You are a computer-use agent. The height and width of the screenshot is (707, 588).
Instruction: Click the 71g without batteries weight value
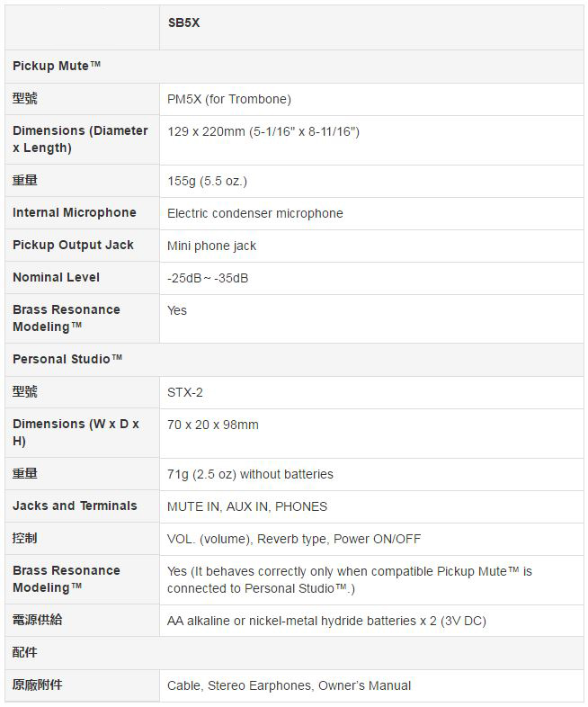pyautogui.click(x=250, y=474)
